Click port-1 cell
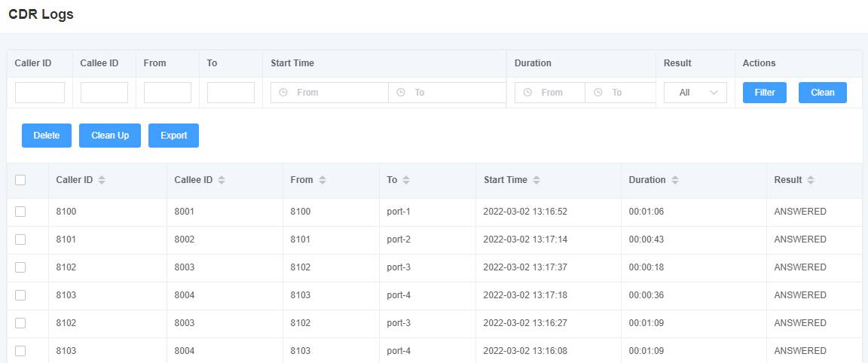Viewport: 868px width, 363px height. (x=399, y=212)
